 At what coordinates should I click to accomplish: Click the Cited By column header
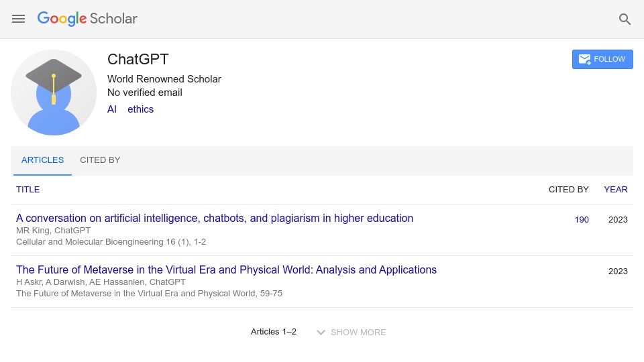(568, 190)
